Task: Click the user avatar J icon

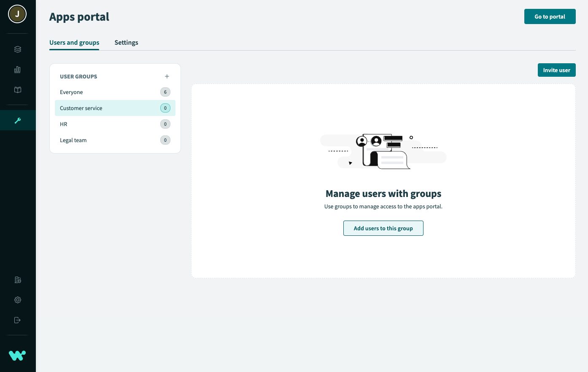Action: (x=17, y=14)
